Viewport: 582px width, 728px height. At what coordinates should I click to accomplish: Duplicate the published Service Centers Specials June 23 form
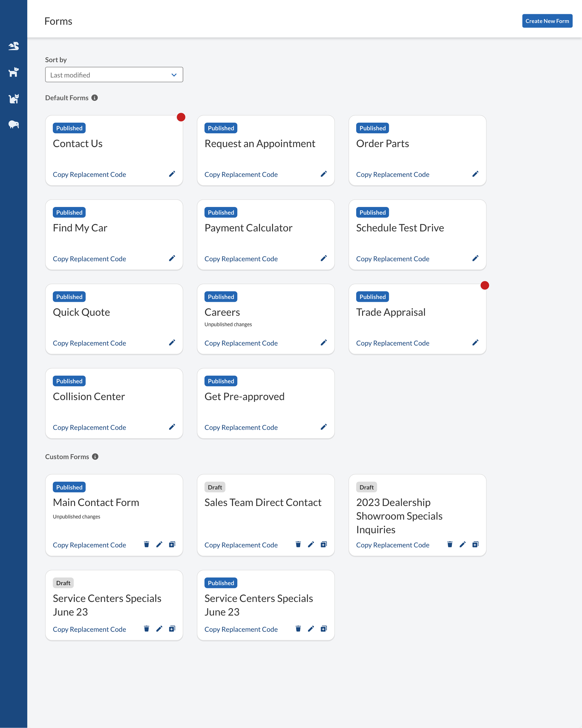[x=324, y=629]
